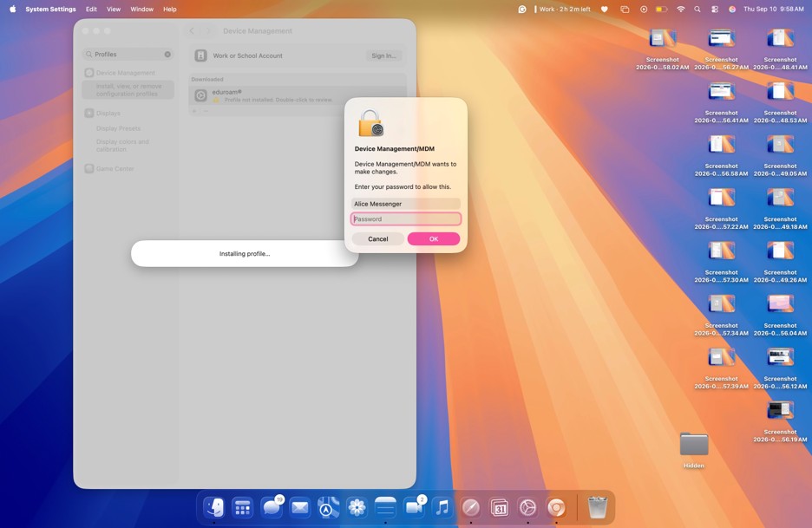Click the battery status icon
Viewport: 812px width, 528px height.
coord(661,10)
